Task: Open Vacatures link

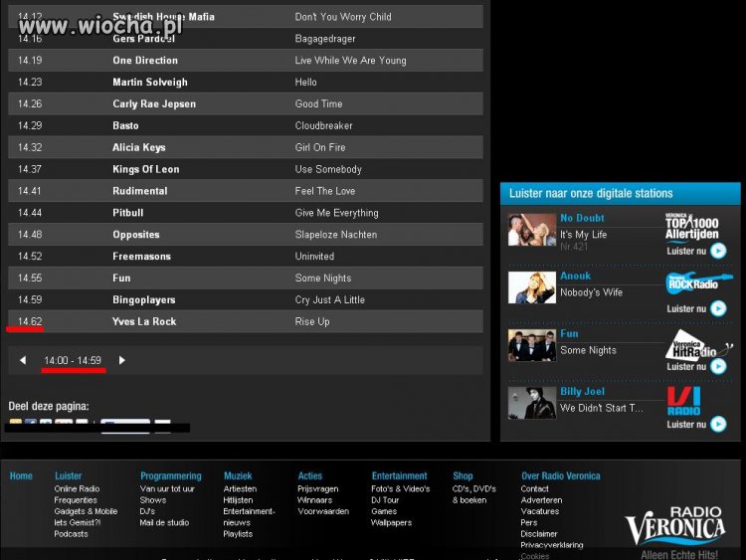Action: pos(539,511)
